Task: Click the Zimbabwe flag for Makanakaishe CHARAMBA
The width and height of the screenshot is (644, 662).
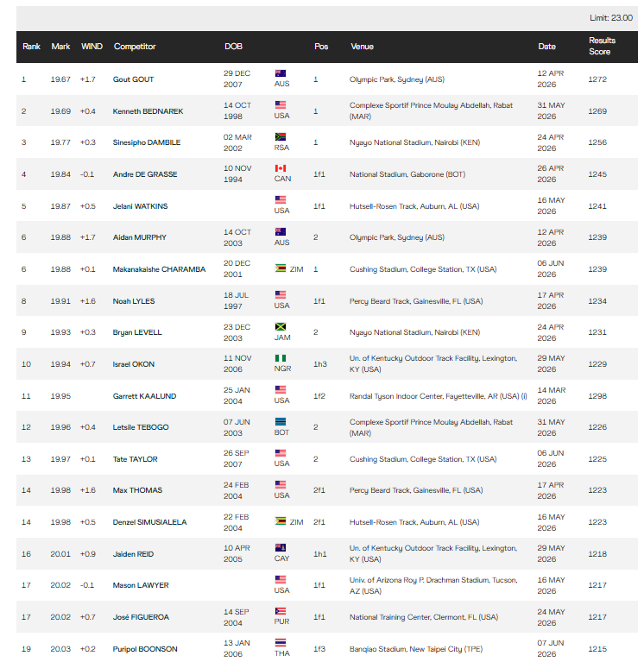Action: coord(280,268)
